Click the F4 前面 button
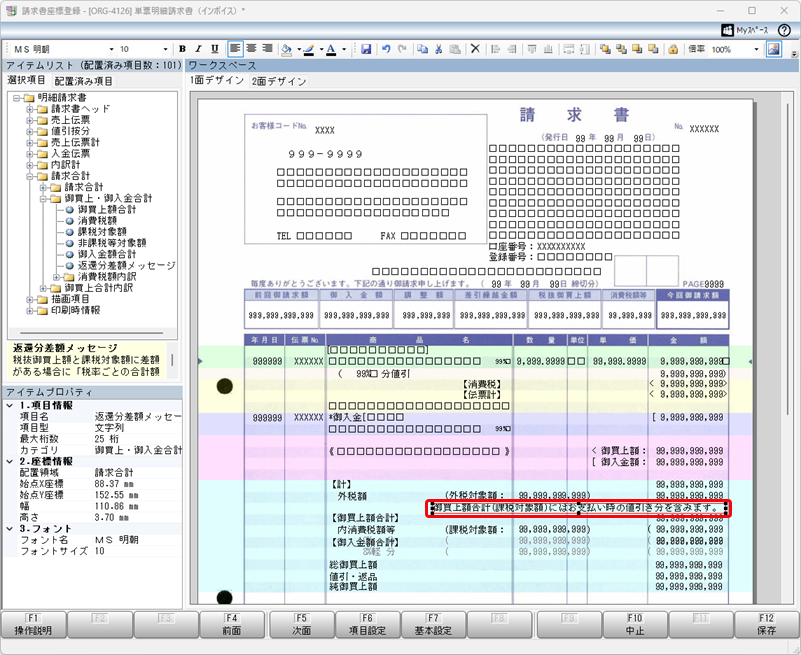Screen dimensions: 801x655 click(231, 624)
